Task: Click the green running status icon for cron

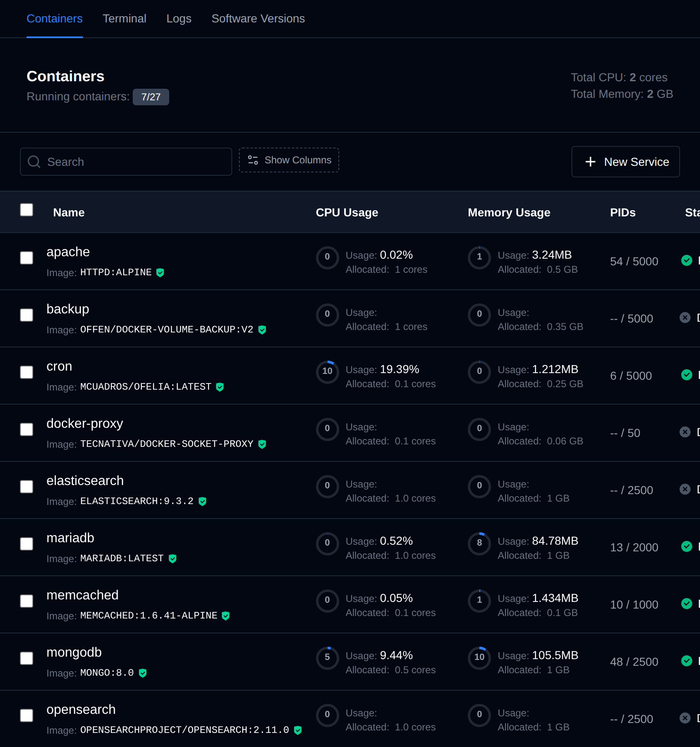Action: [687, 375]
